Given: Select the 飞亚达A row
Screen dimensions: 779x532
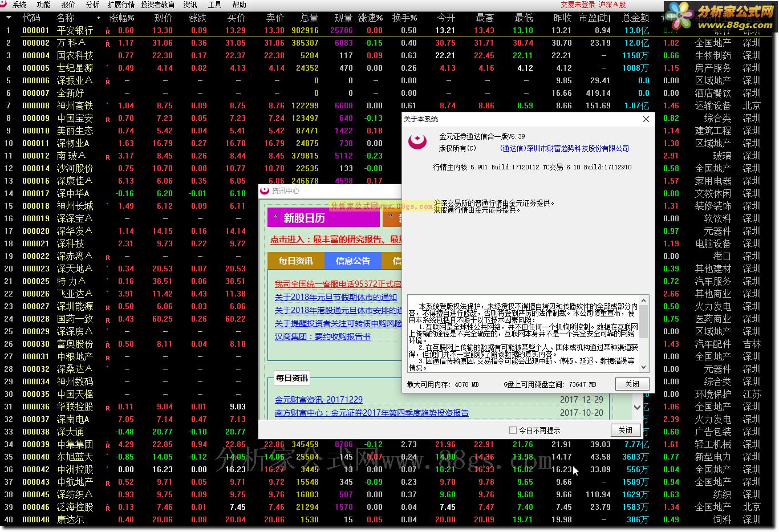Looking at the screenshot, I should click(x=128, y=294).
